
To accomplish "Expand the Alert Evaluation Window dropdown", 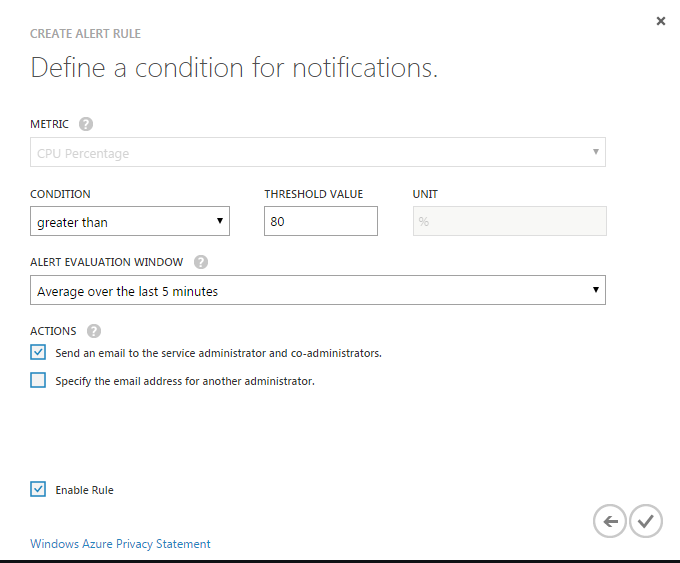I will [x=318, y=291].
